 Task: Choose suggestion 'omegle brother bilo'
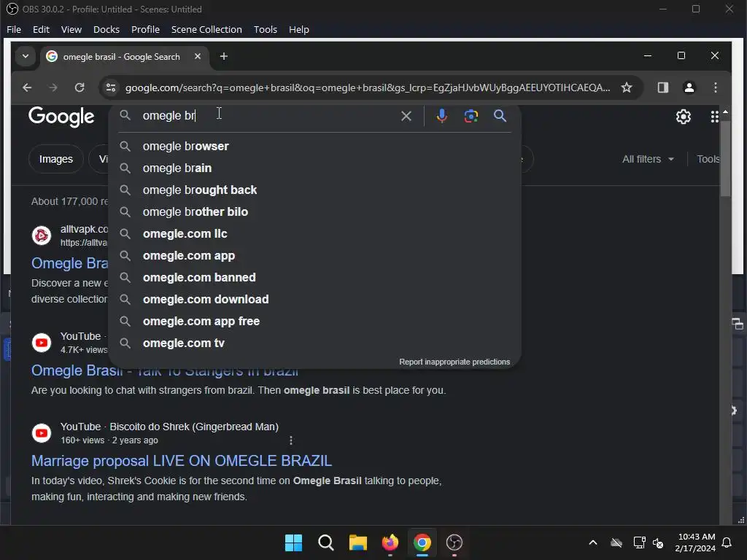point(315,212)
